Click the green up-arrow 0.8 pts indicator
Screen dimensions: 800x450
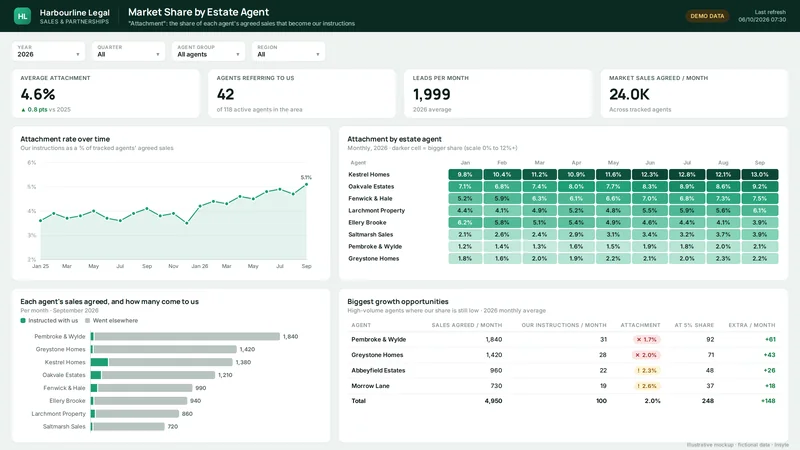pos(34,110)
